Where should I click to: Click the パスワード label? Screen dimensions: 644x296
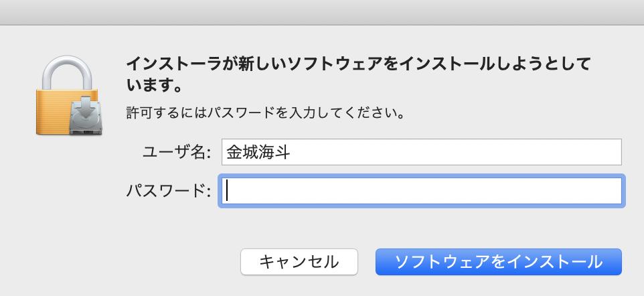click(x=168, y=192)
